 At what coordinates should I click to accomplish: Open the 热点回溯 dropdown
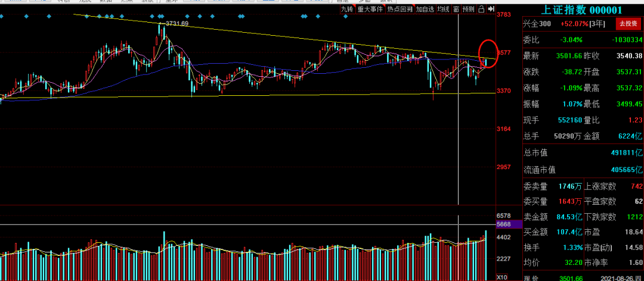(400, 9)
